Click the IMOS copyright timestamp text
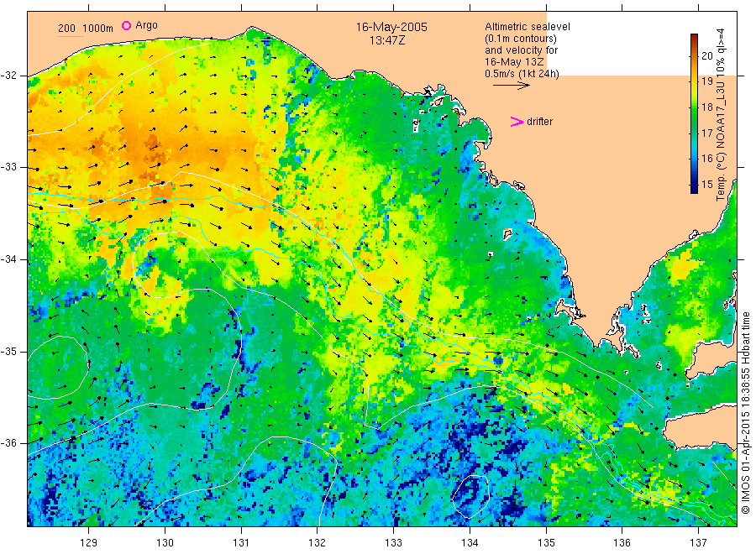This screenshot has height=554, width=756. [745, 412]
